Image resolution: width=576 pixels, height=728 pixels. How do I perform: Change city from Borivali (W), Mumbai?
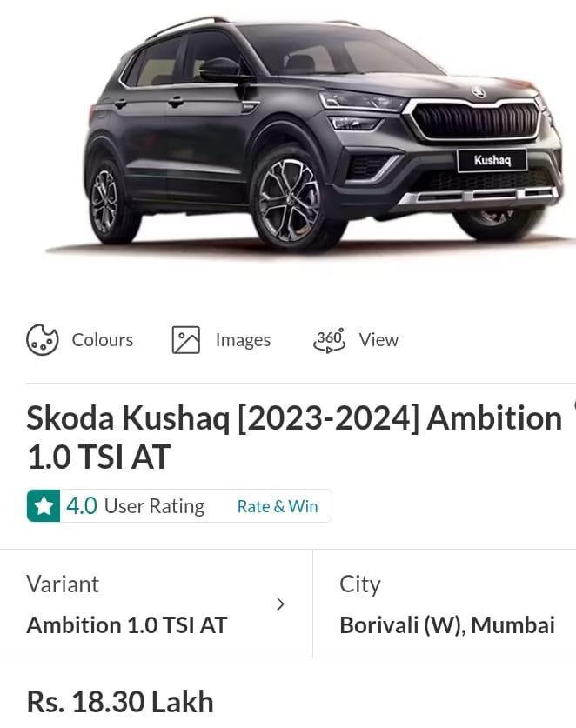[447, 625]
